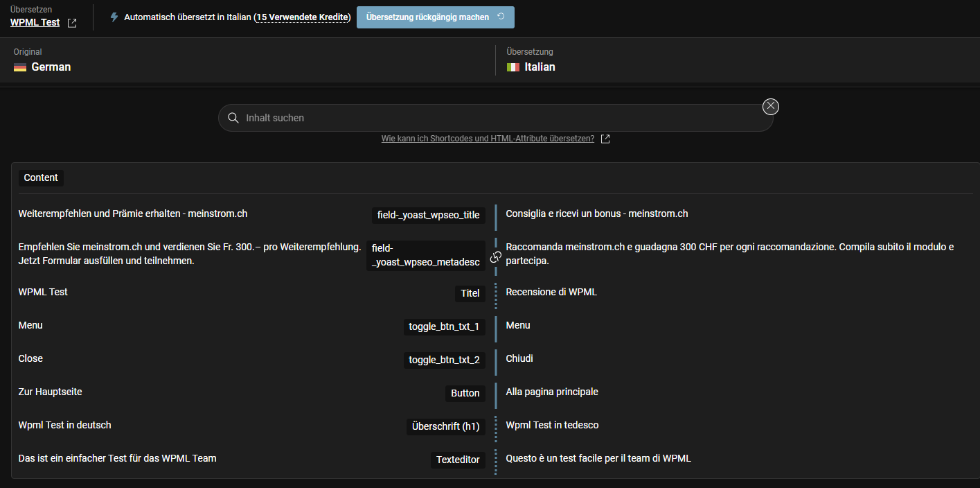Screen dimensions: 980x488
Task: Edit Italian translation 'Menu'
Action: (x=518, y=325)
